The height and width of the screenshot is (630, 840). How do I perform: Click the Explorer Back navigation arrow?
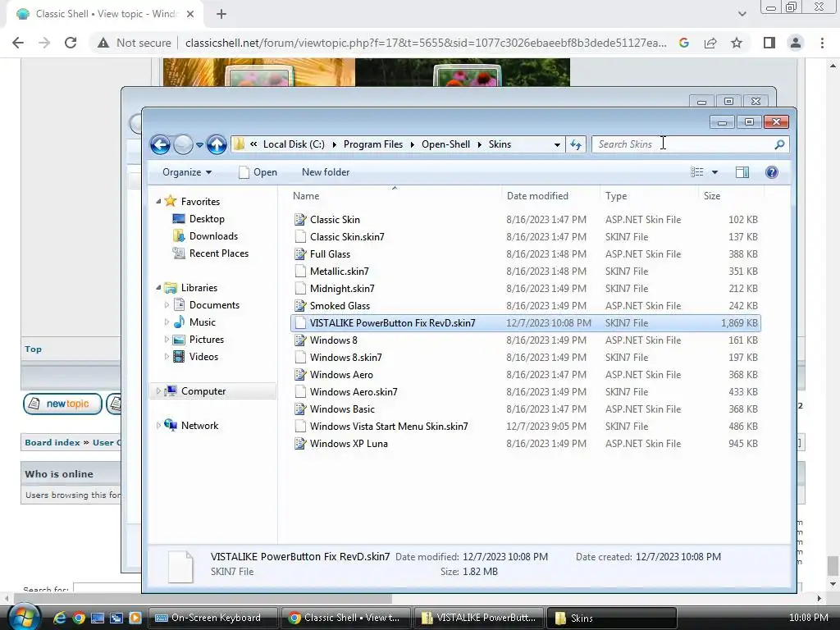click(x=160, y=144)
